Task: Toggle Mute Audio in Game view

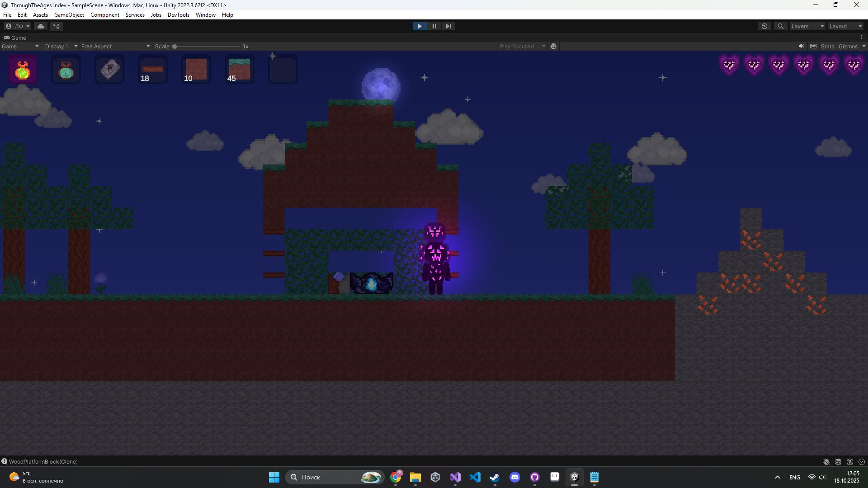Action: (801, 46)
